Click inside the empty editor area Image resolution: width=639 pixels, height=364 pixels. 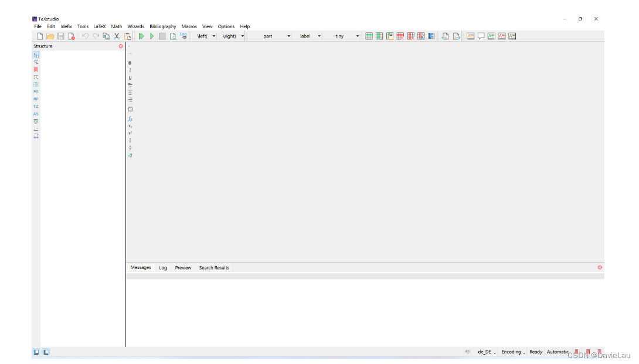point(352,147)
